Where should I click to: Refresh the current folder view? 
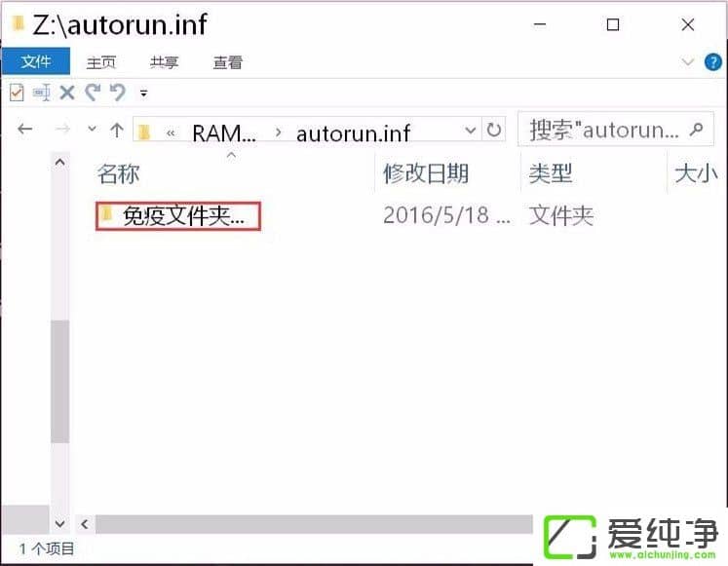click(494, 130)
